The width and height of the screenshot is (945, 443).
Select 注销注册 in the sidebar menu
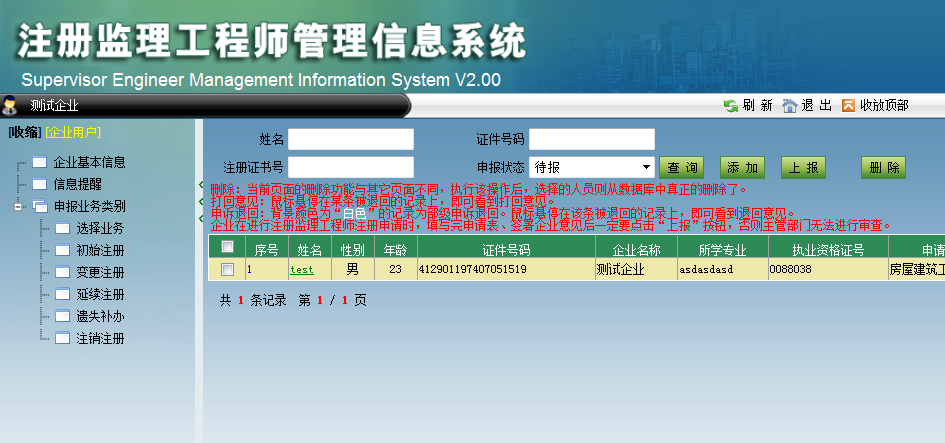point(100,338)
